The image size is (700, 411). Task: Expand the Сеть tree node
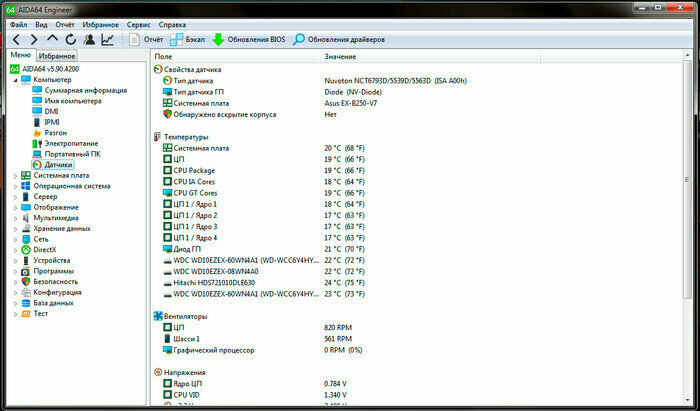(x=16, y=240)
